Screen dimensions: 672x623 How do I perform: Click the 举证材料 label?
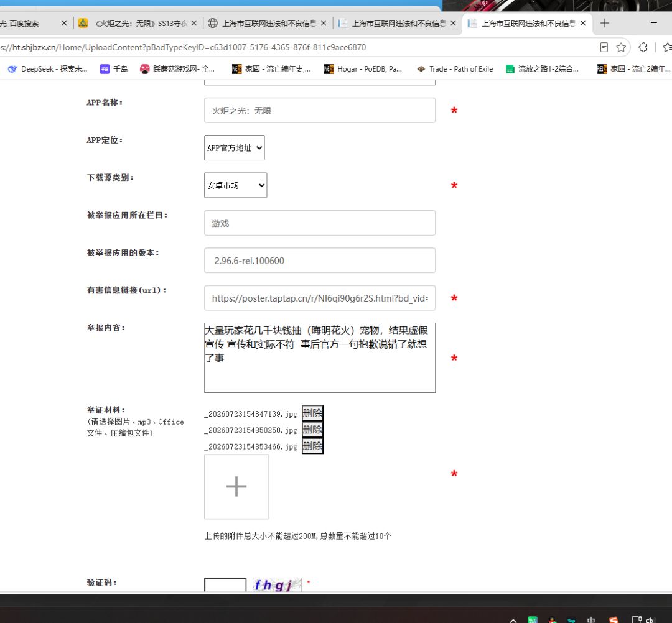[106, 410]
